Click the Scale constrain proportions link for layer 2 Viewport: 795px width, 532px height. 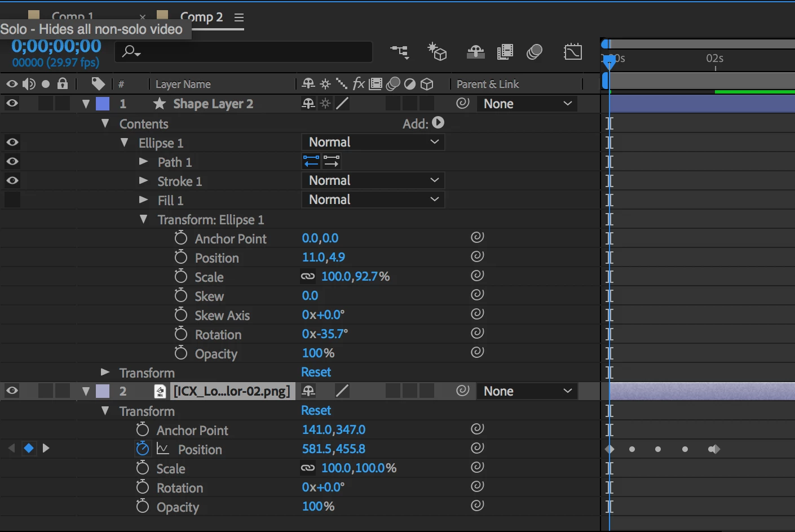coord(308,468)
